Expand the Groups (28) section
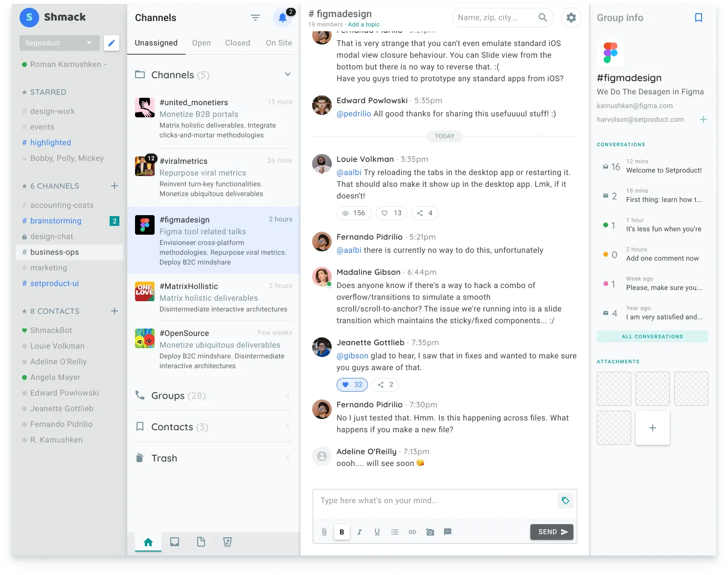The image size is (728, 575). coord(288,395)
